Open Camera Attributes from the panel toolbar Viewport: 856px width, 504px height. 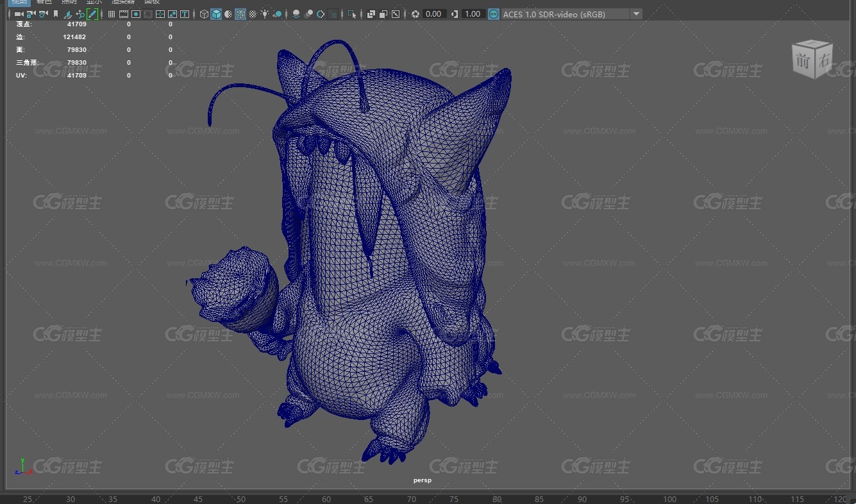43,13
